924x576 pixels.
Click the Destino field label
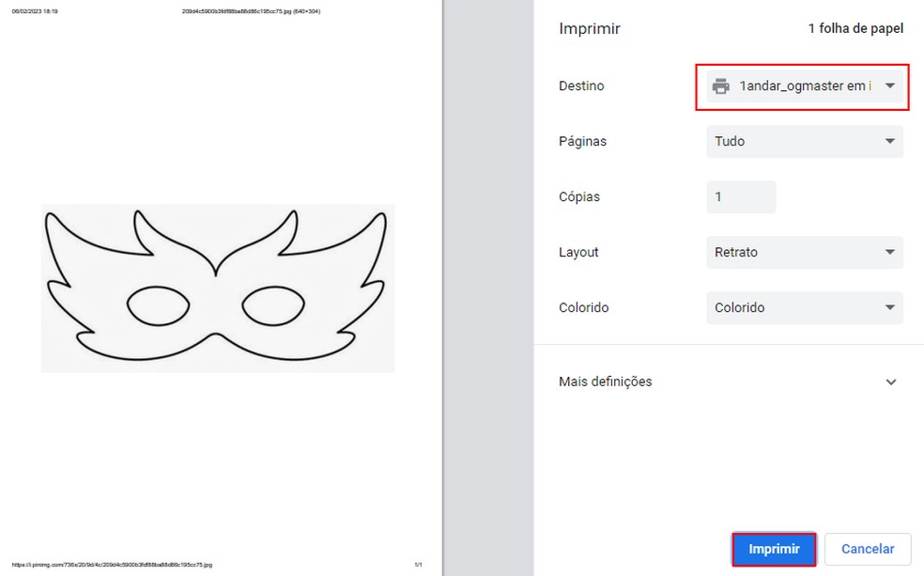point(581,86)
